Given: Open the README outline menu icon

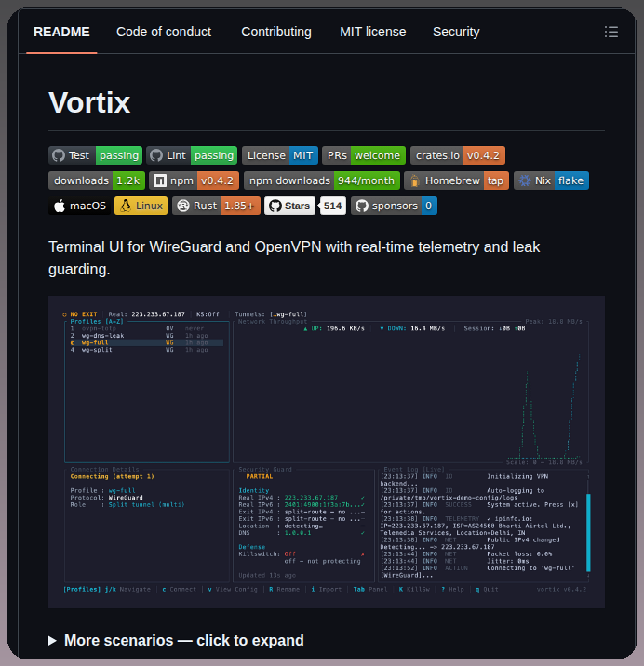Looking at the screenshot, I should coord(611,32).
